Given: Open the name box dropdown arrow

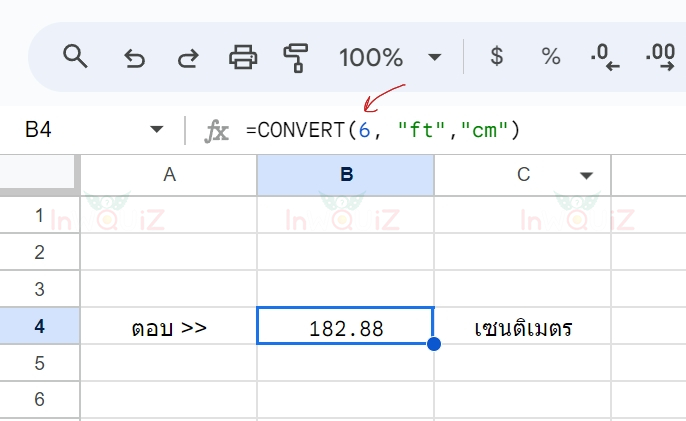Looking at the screenshot, I should [156, 130].
